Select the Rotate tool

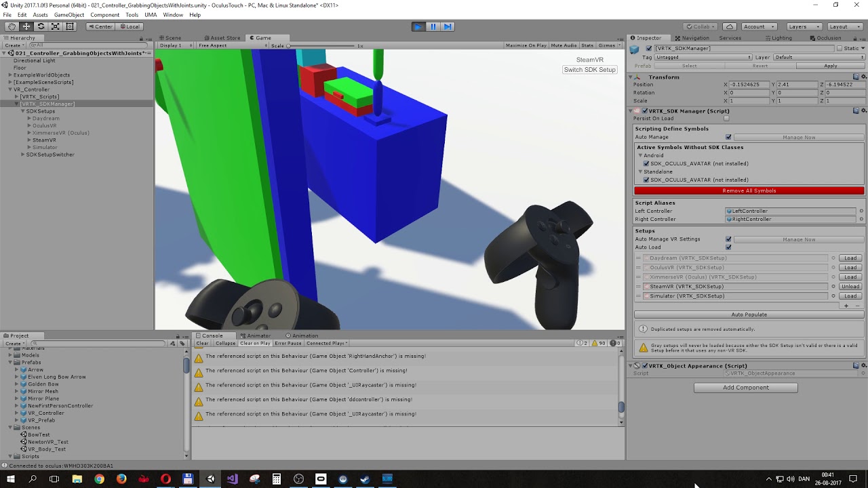click(41, 26)
